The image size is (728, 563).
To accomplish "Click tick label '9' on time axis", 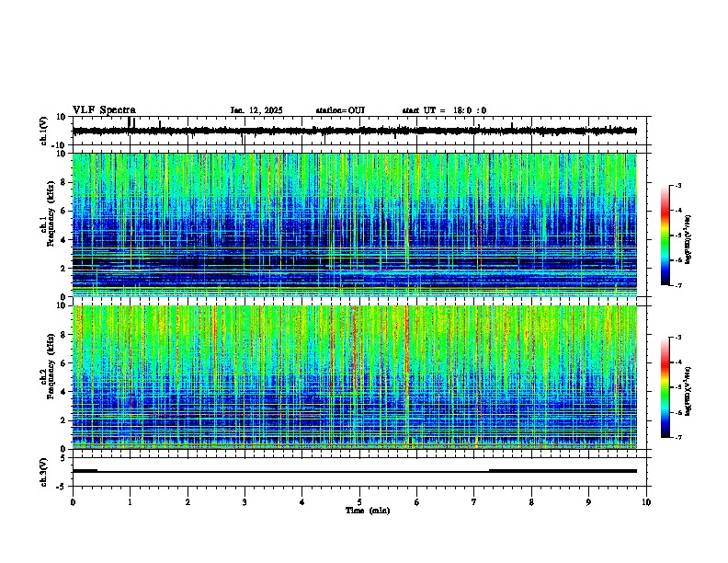I will click(588, 502).
